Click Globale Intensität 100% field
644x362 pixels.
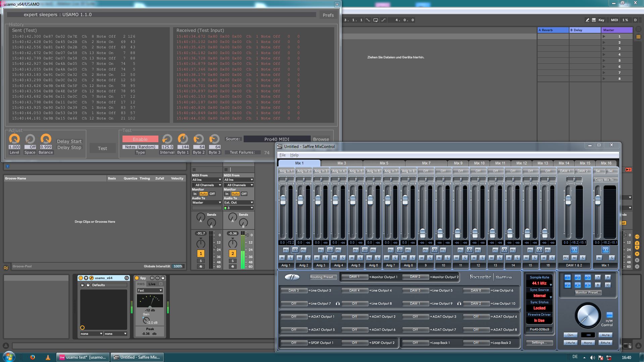pos(178,266)
